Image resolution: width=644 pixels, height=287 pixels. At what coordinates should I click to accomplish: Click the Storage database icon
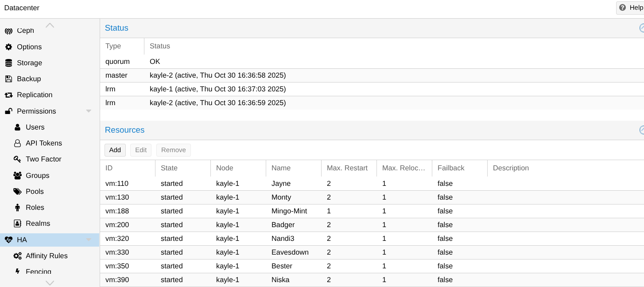pyautogui.click(x=8, y=63)
